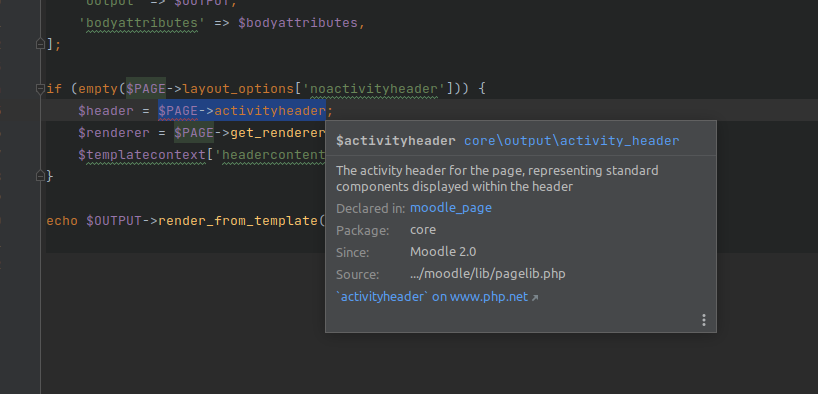Click the highlighted $PAGE->activityheader expression
The width and height of the screenshot is (818, 394).
[242, 111]
